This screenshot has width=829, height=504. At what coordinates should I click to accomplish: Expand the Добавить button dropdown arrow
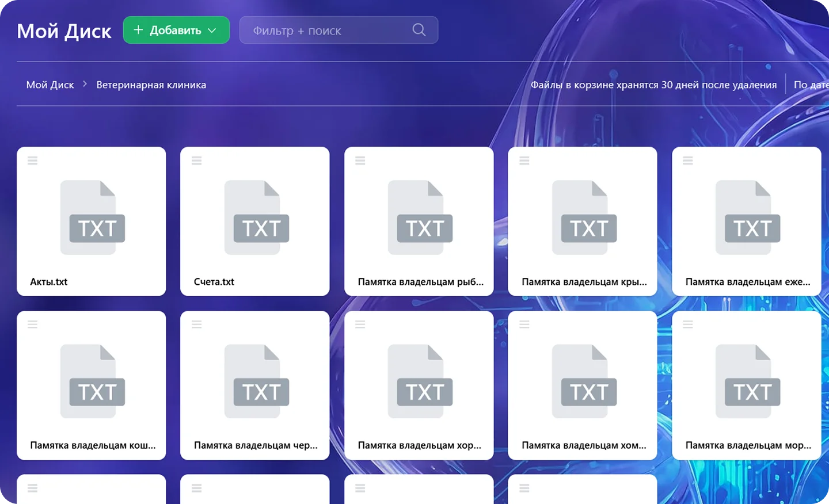212,30
